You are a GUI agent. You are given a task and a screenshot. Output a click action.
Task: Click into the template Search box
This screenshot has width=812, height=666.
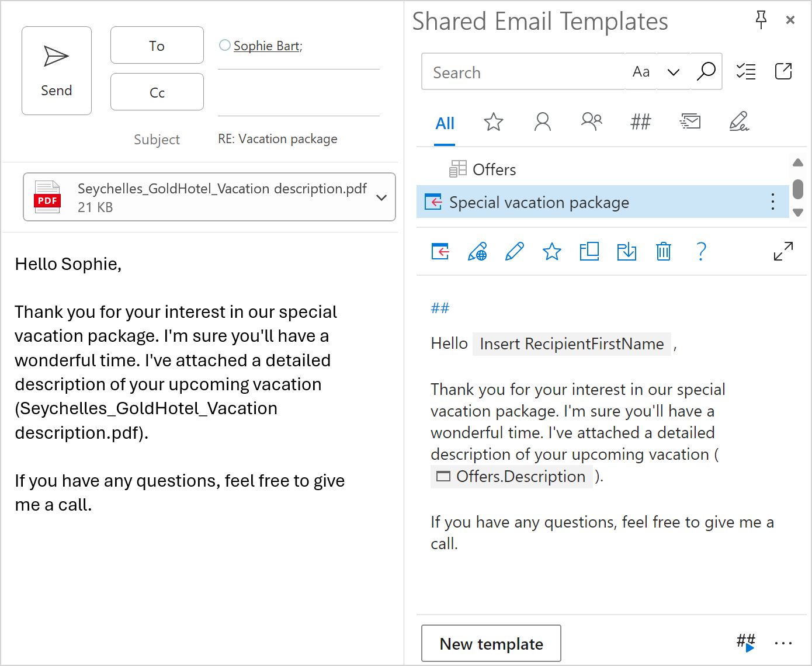coord(523,72)
